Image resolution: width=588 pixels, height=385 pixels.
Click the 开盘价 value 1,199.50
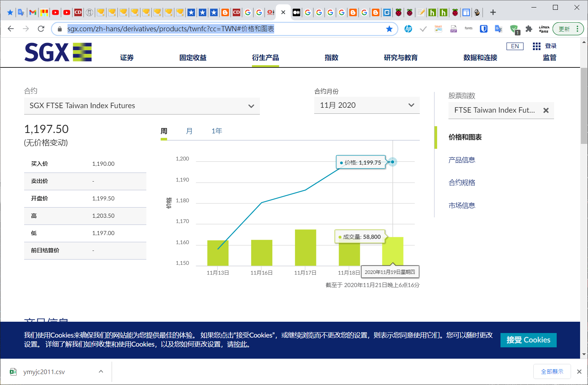tap(103, 199)
